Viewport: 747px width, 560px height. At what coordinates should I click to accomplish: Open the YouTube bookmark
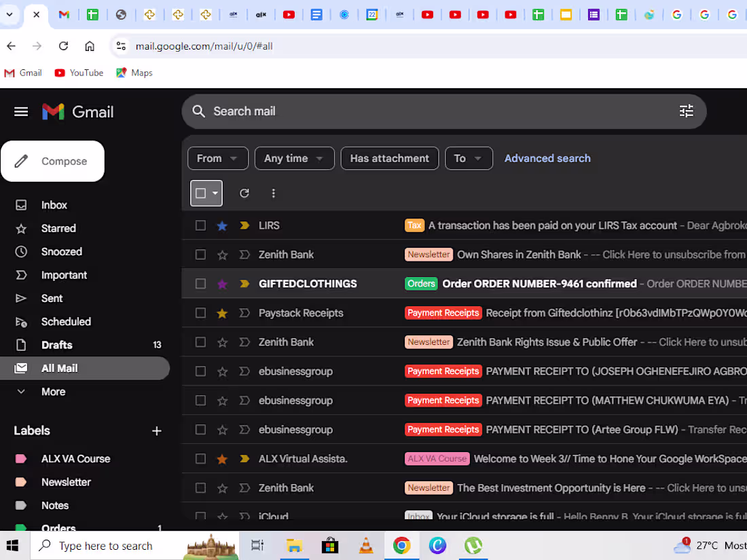coord(79,73)
